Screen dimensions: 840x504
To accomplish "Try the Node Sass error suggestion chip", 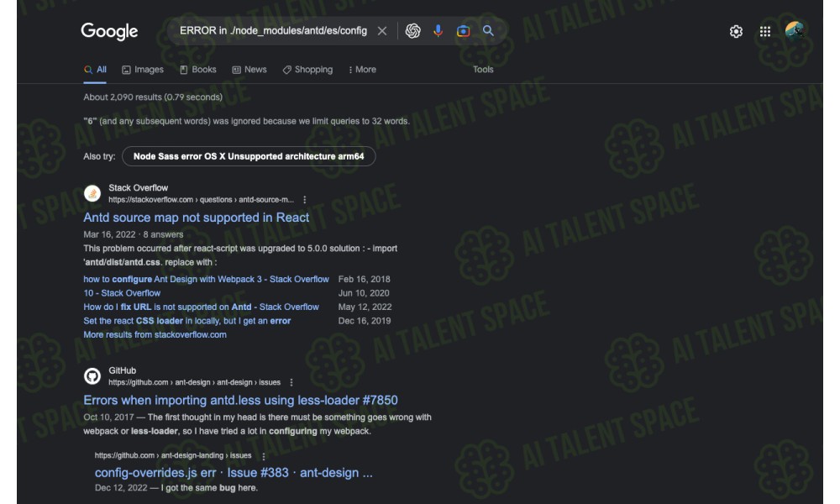I will tap(249, 156).
